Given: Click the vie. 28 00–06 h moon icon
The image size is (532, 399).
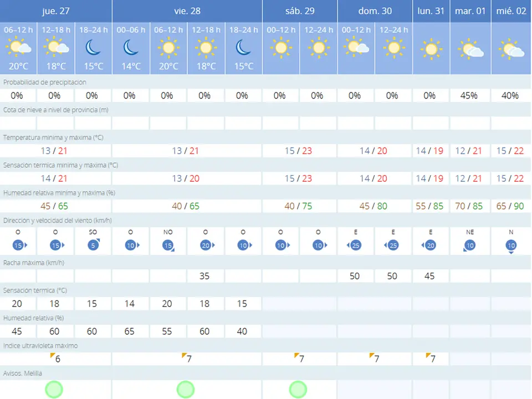Looking at the screenshot, I should 131,48.
